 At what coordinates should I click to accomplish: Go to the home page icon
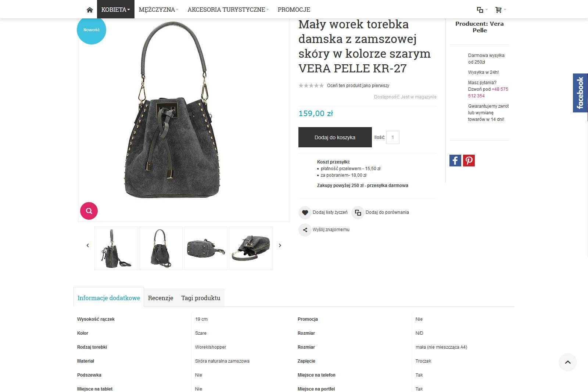(90, 10)
